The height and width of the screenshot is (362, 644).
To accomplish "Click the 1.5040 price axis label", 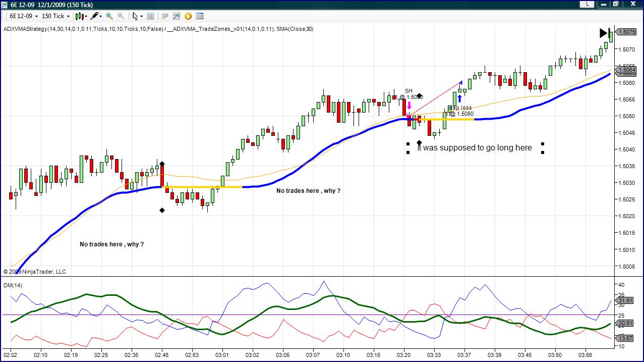I will [x=626, y=149].
